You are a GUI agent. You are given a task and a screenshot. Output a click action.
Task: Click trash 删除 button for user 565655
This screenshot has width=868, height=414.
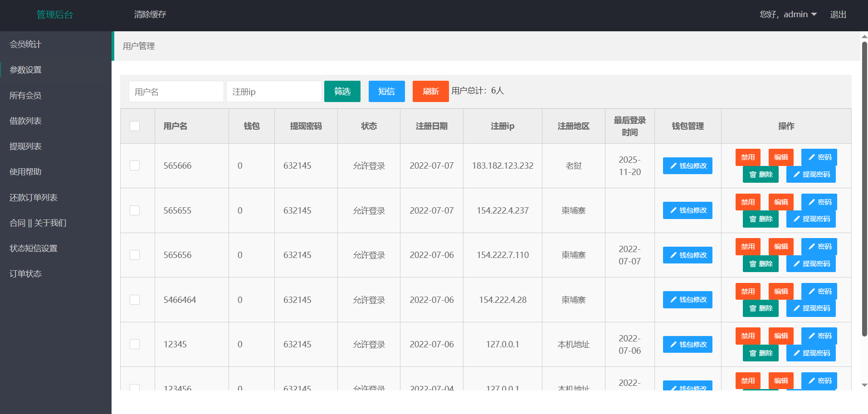coord(761,219)
